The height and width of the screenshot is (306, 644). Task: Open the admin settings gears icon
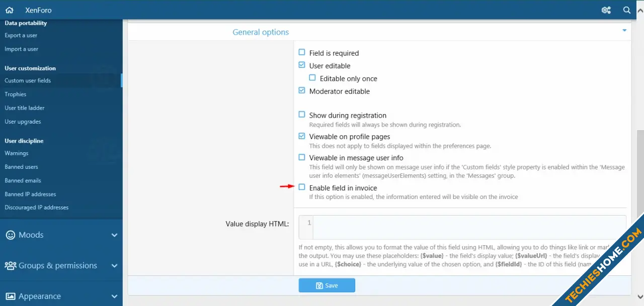pos(606,10)
